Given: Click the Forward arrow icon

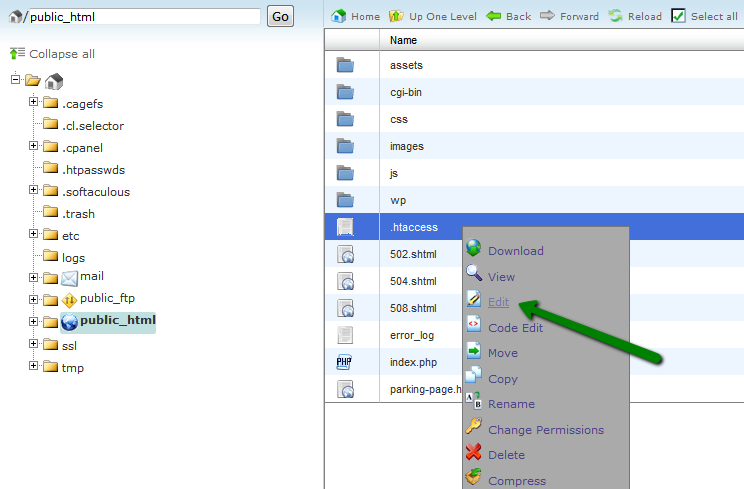Looking at the screenshot, I should click(x=547, y=16).
